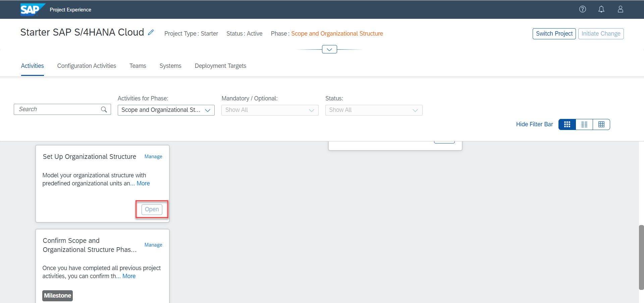Click 'Starter SAP S/4HANA Cloud' project title

(x=82, y=32)
